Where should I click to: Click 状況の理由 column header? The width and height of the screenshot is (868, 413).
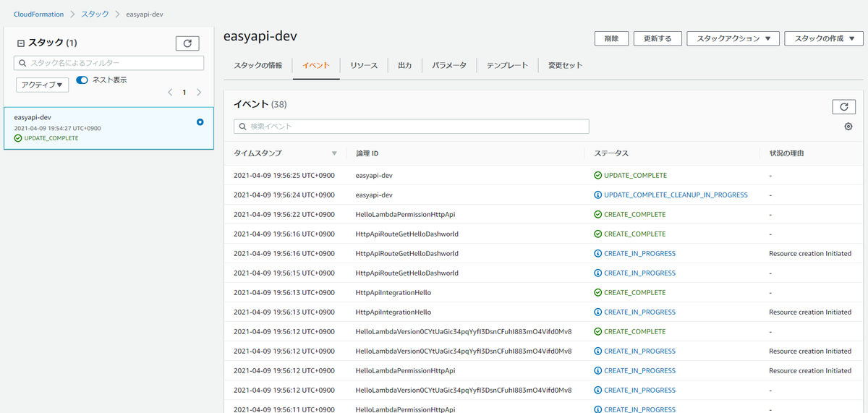tap(787, 153)
